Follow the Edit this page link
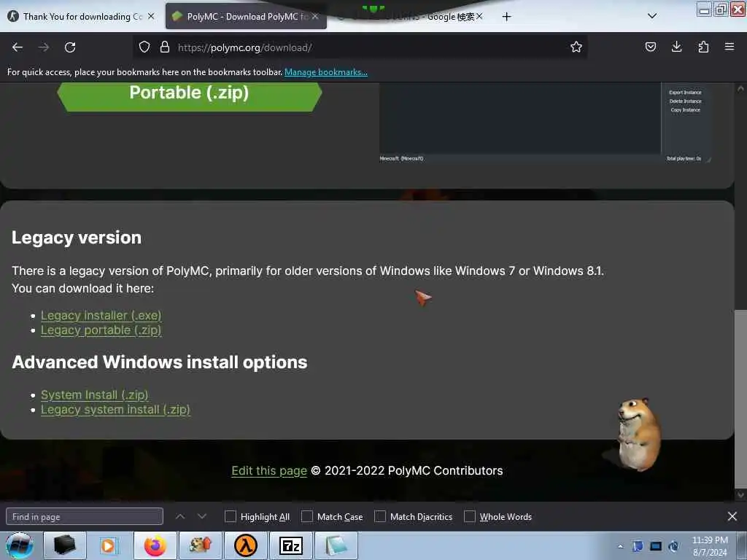 pyautogui.click(x=269, y=471)
